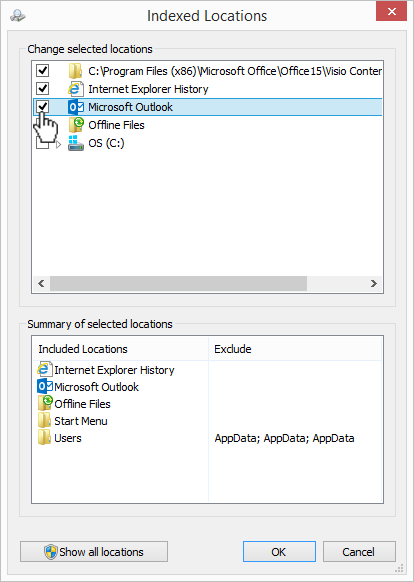
Task: Click the Offline Files icon in tree
Action: click(76, 125)
